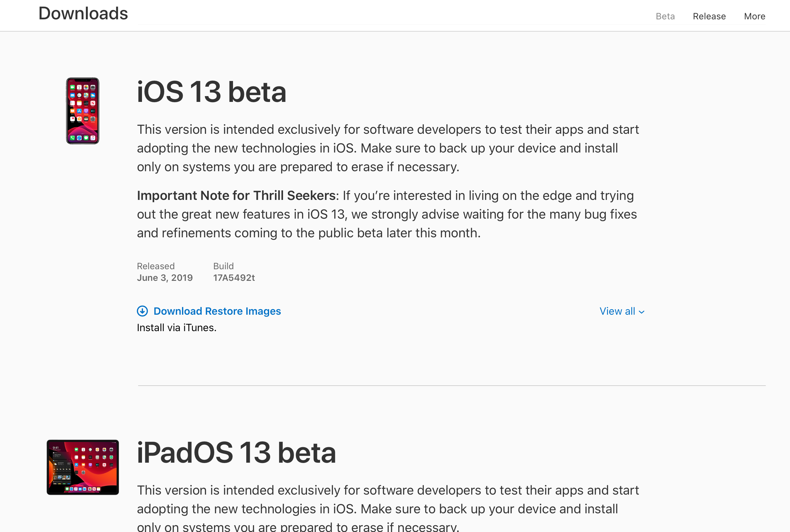Viewport: 790px width, 532px height.
Task: Click the Released label
Action: pos(156,266)
